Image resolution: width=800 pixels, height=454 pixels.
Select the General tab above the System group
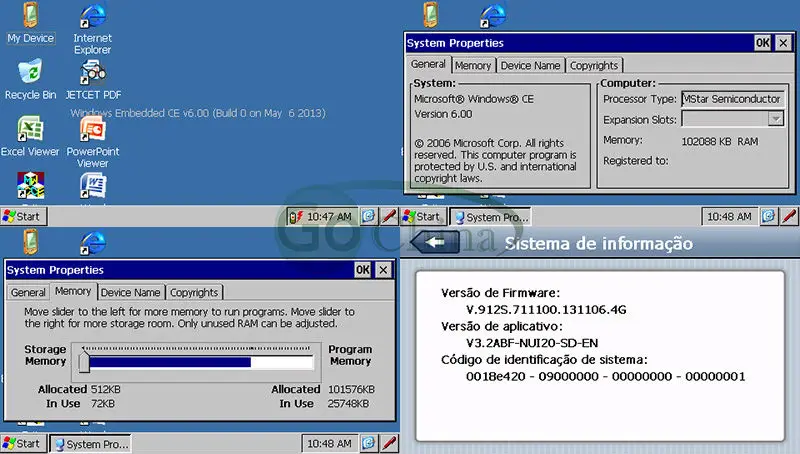click(428, 64)
